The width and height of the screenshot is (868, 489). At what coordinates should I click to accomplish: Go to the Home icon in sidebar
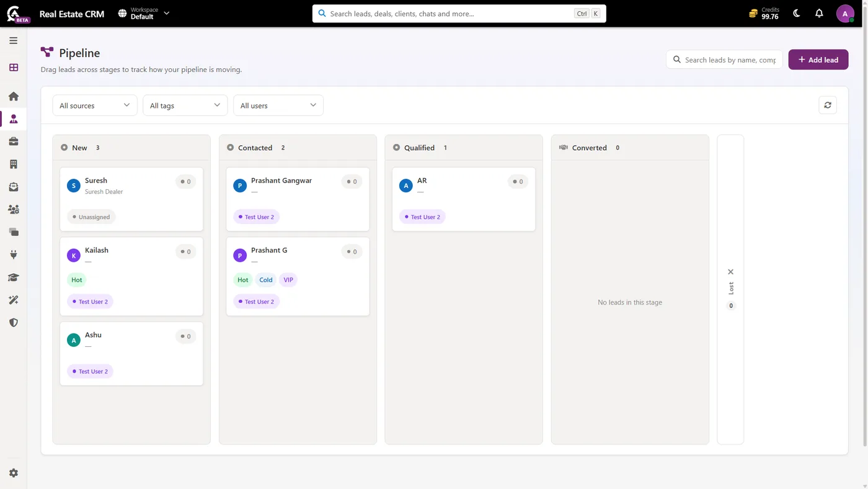tap(14, 96)
